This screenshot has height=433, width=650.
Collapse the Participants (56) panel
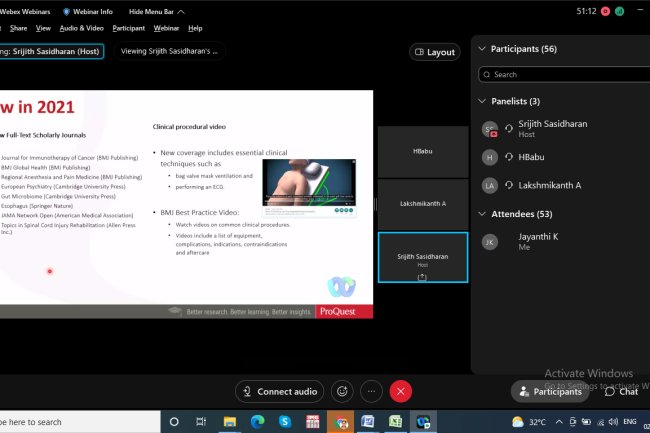482,48
